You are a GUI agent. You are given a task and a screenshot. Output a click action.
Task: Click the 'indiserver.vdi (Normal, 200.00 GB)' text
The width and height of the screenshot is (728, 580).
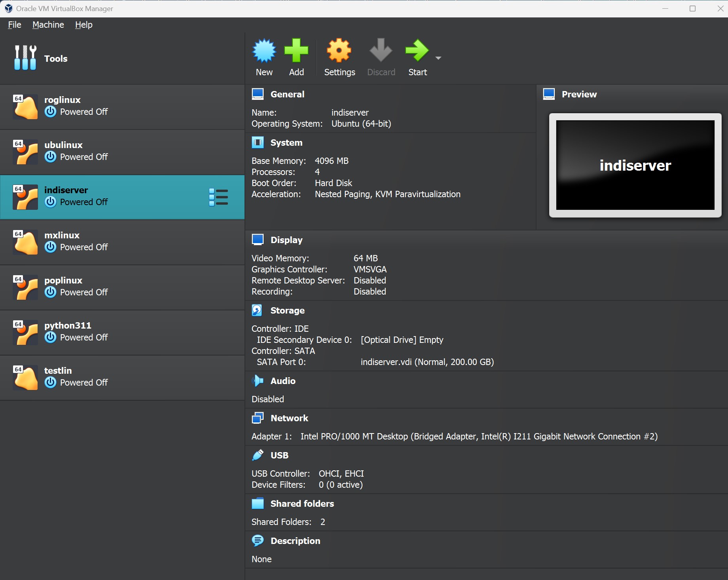click(x=427, y=362)
